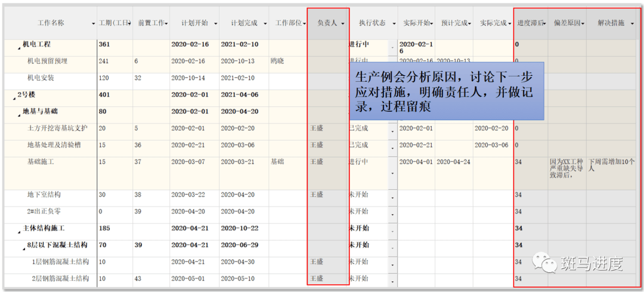644x292 pixels.
Task: Open the 计划完成 column filter dropdown
Action: point(265,24)
